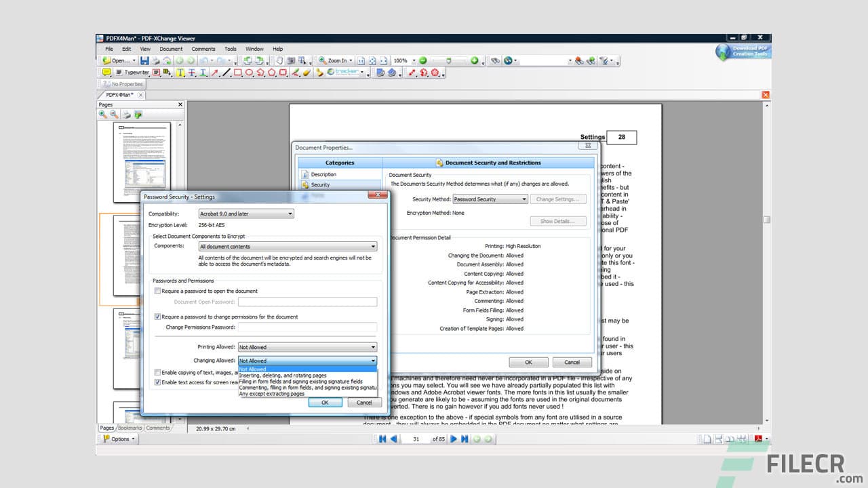Open the Compatibility dropdown
The image size is (868, 488).
pyautogui.click(x=290, y=213)
